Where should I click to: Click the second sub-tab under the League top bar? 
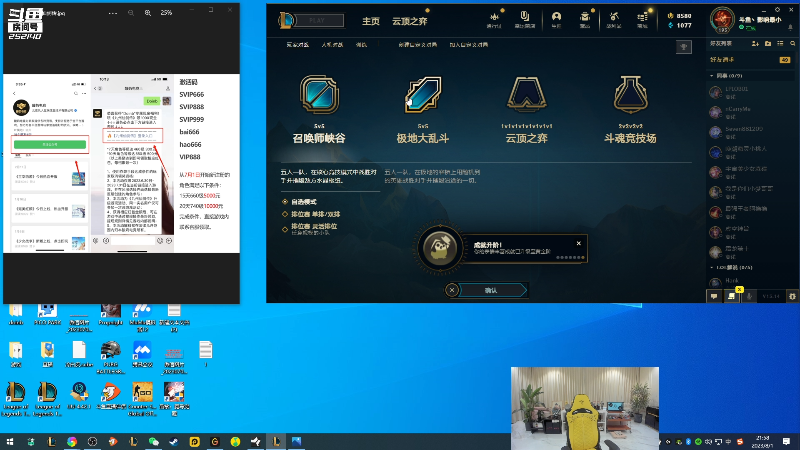tap(332, 45)
